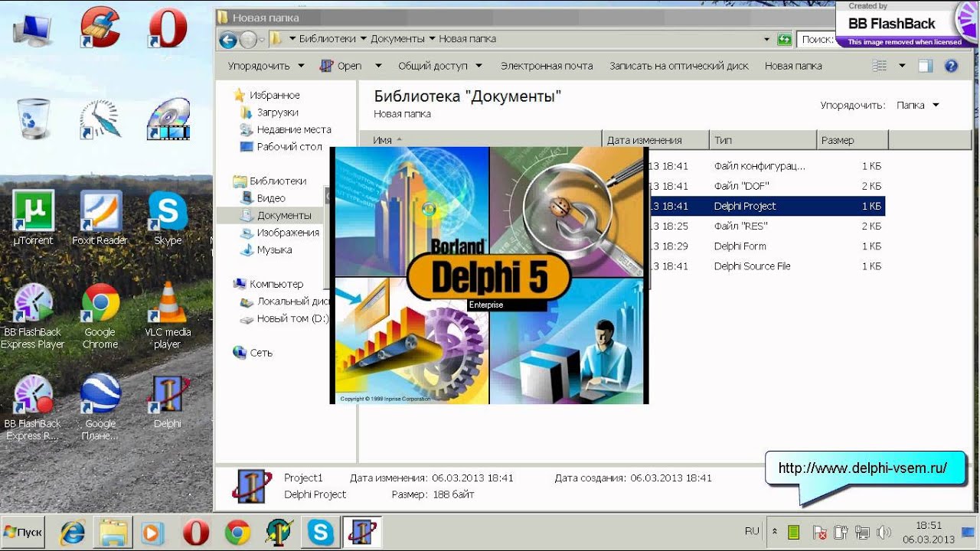Screen dimensions: 980x551
Task: Click Электронная почта in the toolbar
Action: 547,66
